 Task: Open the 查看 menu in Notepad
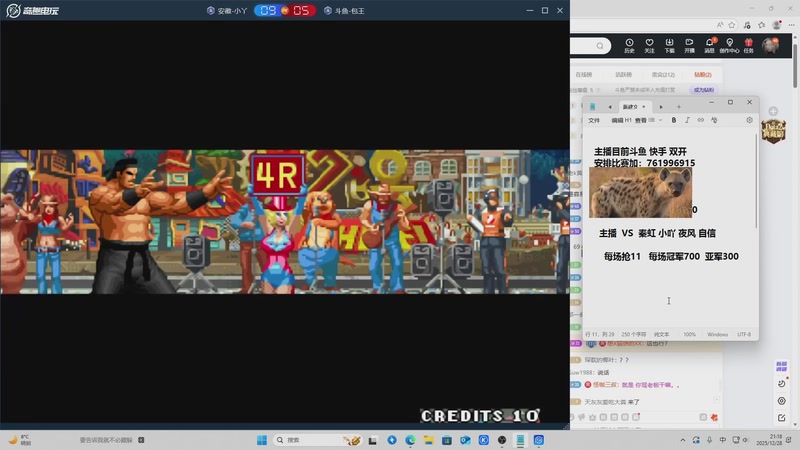[x=640, y=120]
